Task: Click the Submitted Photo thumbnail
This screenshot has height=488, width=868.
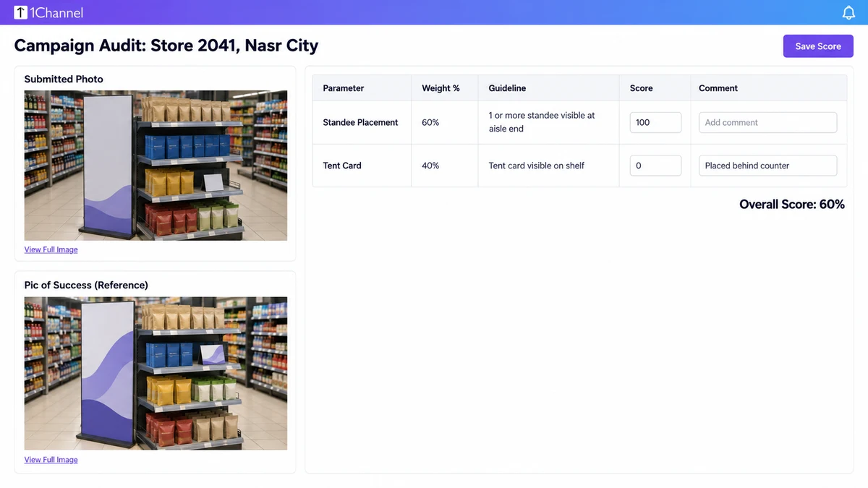Action: 156,166
